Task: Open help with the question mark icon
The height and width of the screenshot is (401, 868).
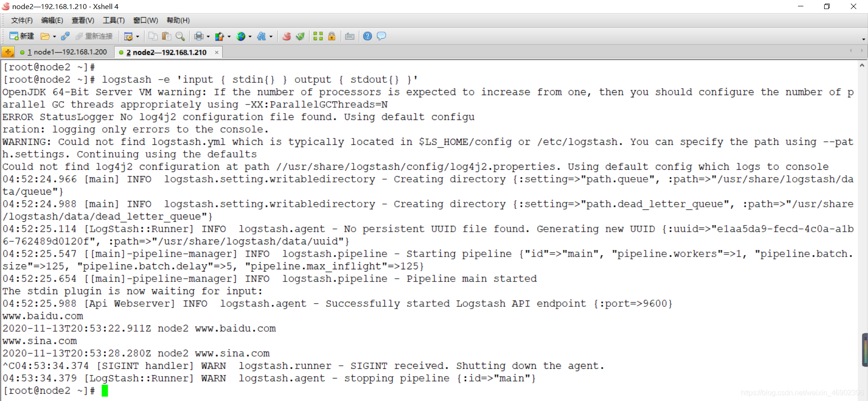Action: pos(368,36)
